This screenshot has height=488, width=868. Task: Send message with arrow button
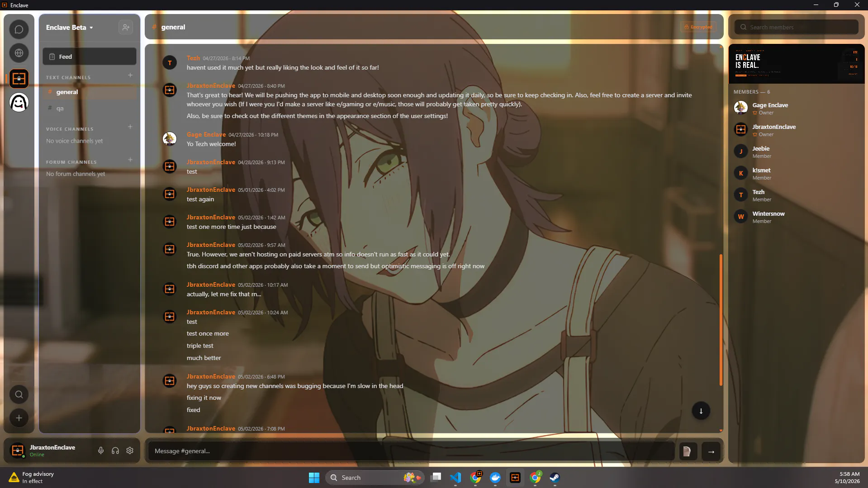click(x=711, y=451)
